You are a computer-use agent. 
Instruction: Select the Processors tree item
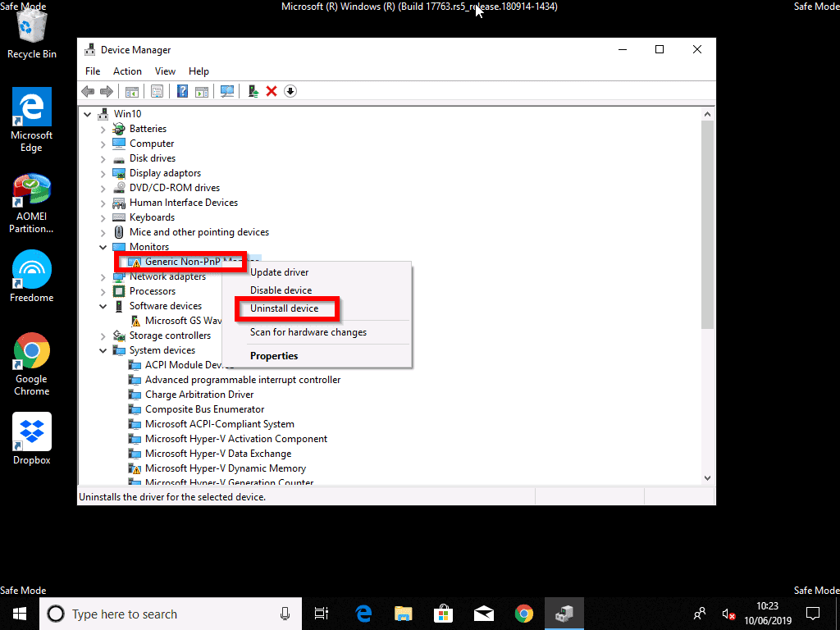click(x=153, y=291)
